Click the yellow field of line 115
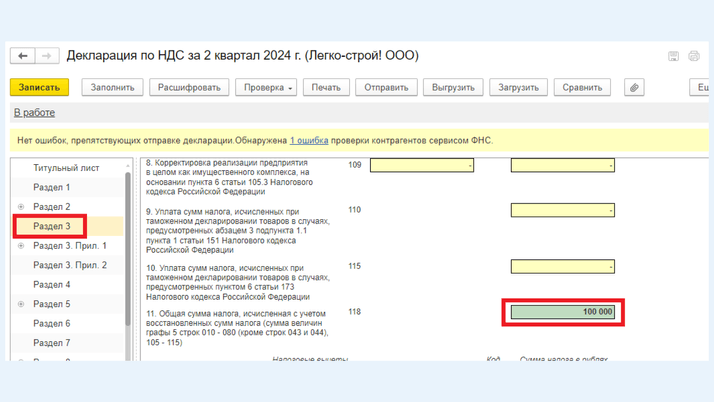Screen dimensions: 714x402 (x=563, y=267)
